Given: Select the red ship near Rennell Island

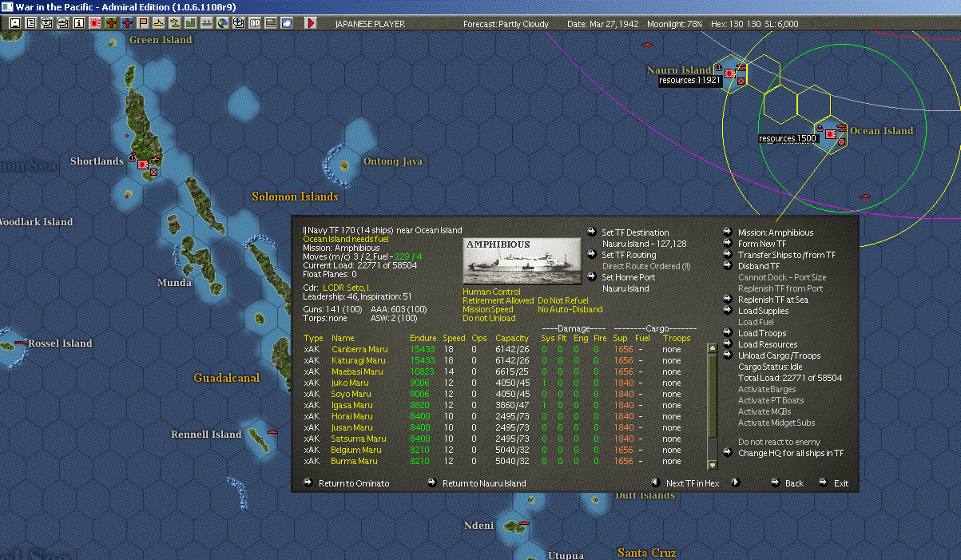Looking at the screenshot, I should (271, 432).
